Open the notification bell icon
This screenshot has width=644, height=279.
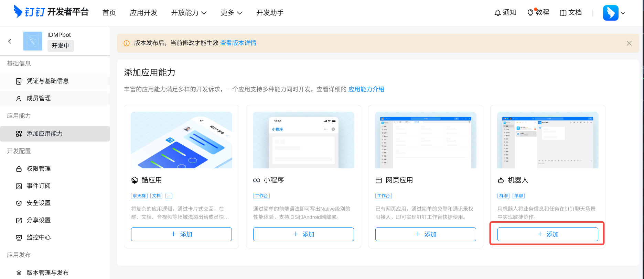click(x=497, y=13)
